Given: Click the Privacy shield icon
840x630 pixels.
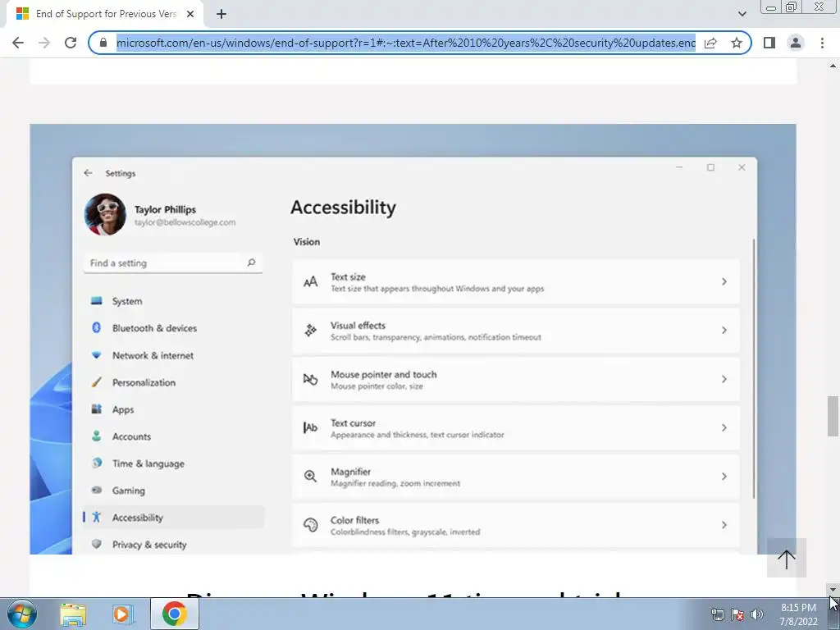Looking at the screenshot, I should [x=97, y=544].
